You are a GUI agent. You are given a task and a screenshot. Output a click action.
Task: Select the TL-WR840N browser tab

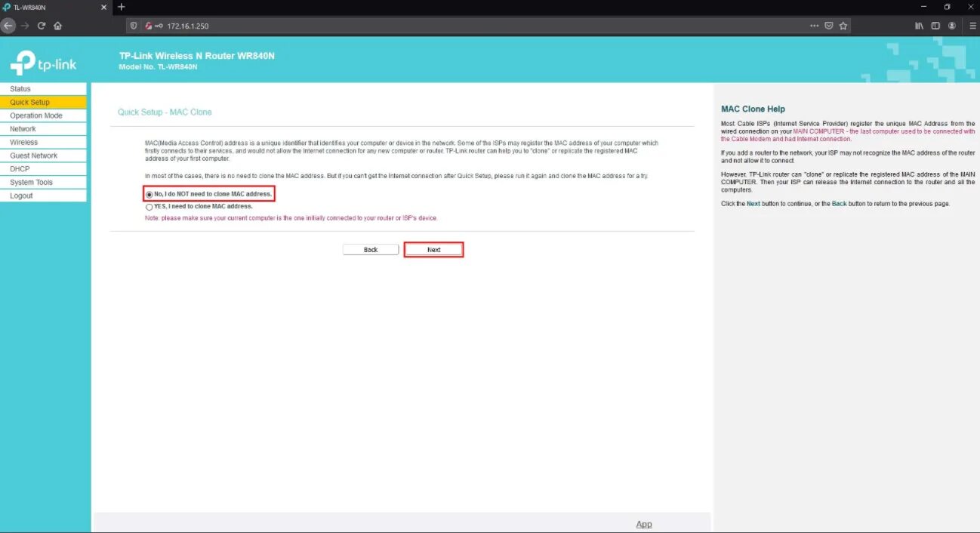[56, 7]
